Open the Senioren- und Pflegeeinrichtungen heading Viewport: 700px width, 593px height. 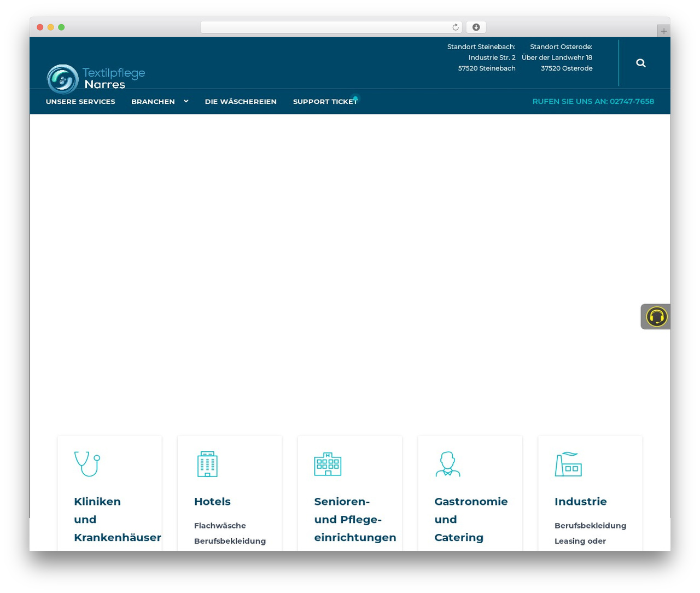(355, 519)
